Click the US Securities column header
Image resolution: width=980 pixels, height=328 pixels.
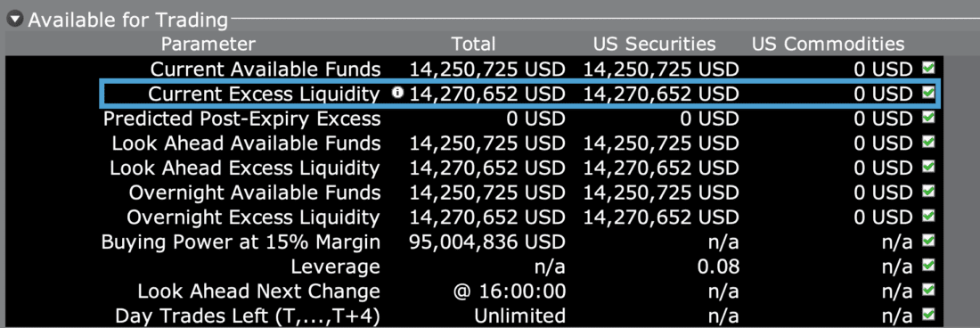click(655, 44)
